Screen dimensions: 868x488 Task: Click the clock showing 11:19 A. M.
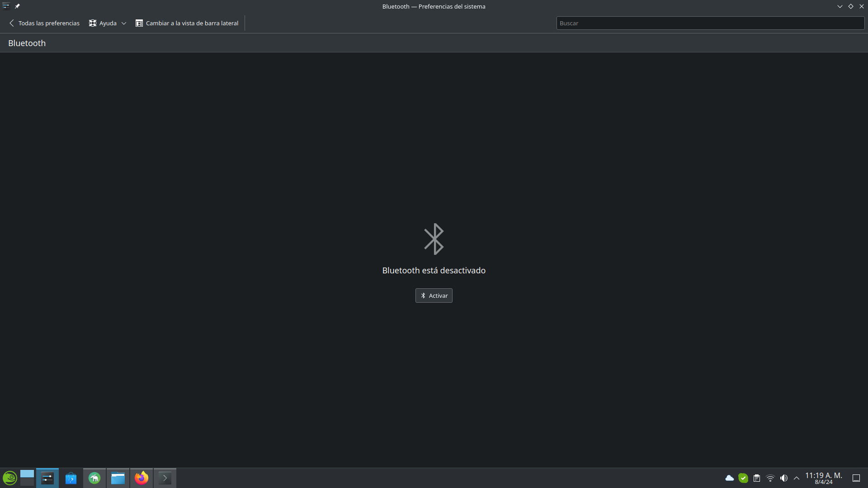pos(823,478)
